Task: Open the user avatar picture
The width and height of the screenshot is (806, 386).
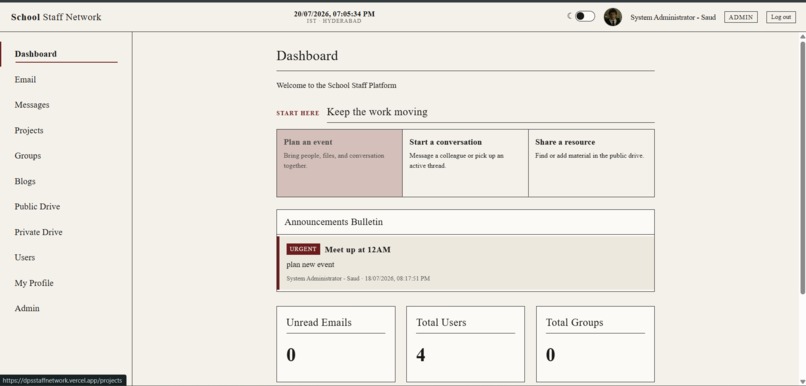Action: 613,17
